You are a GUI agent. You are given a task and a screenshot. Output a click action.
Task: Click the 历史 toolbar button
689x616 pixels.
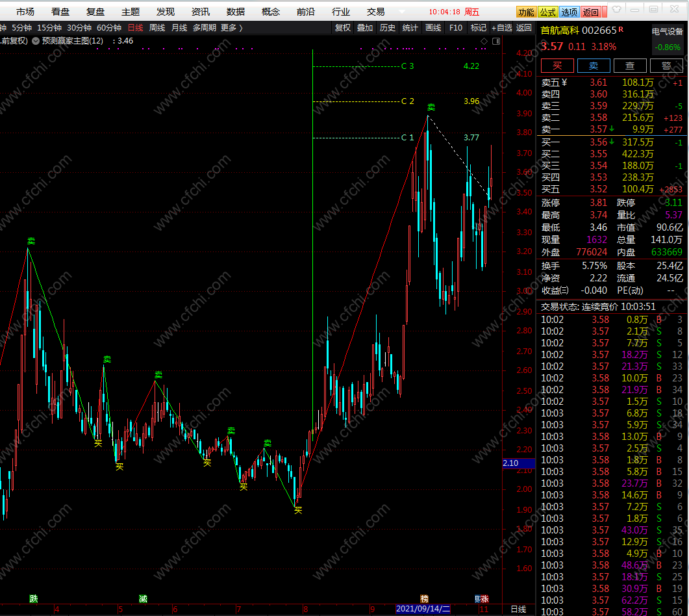click(x=388, y=28)
